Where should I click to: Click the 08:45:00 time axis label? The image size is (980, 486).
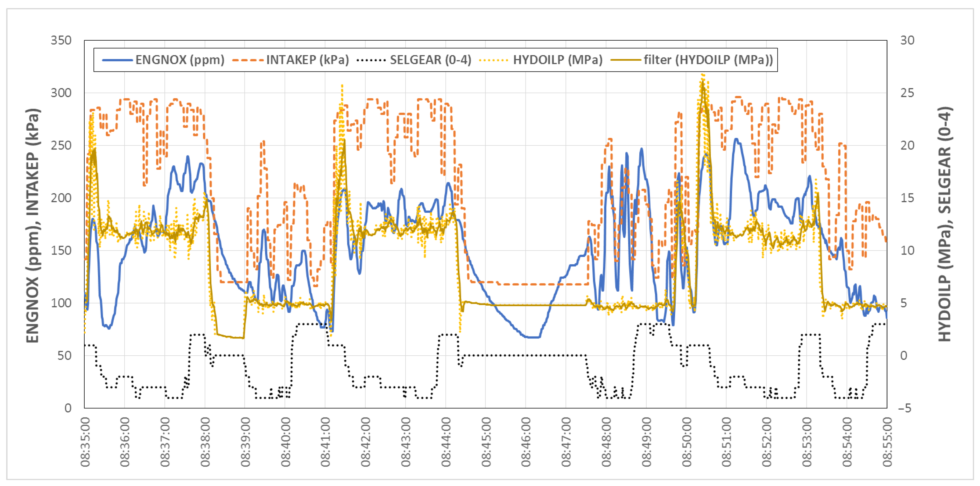(x=486, y=442)
